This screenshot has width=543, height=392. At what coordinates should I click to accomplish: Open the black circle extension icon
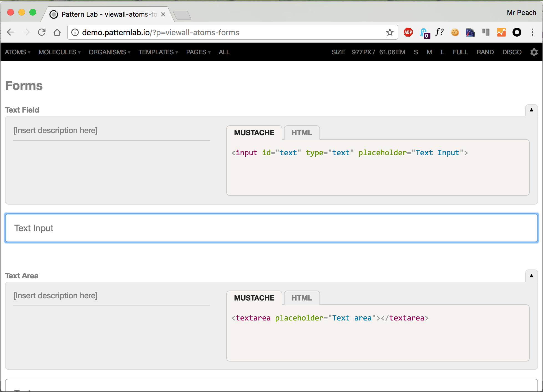pos(517,32)
